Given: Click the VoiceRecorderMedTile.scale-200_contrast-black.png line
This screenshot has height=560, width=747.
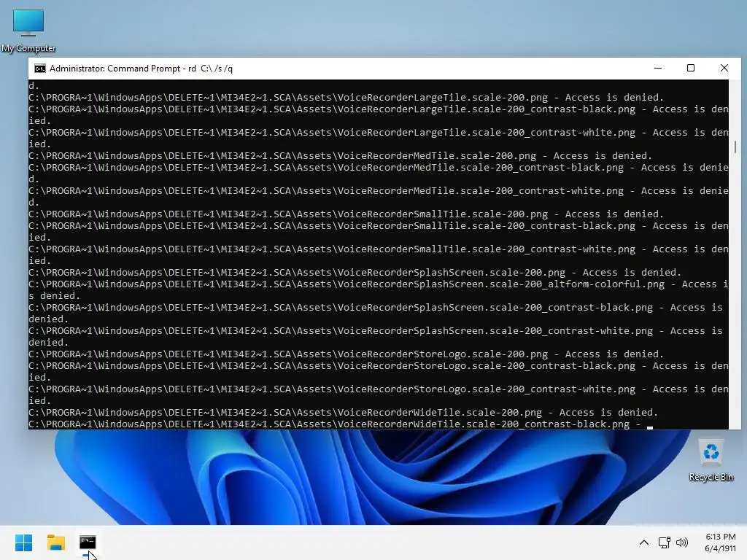Looking at the screenshot, I should (x=379, y=174).
